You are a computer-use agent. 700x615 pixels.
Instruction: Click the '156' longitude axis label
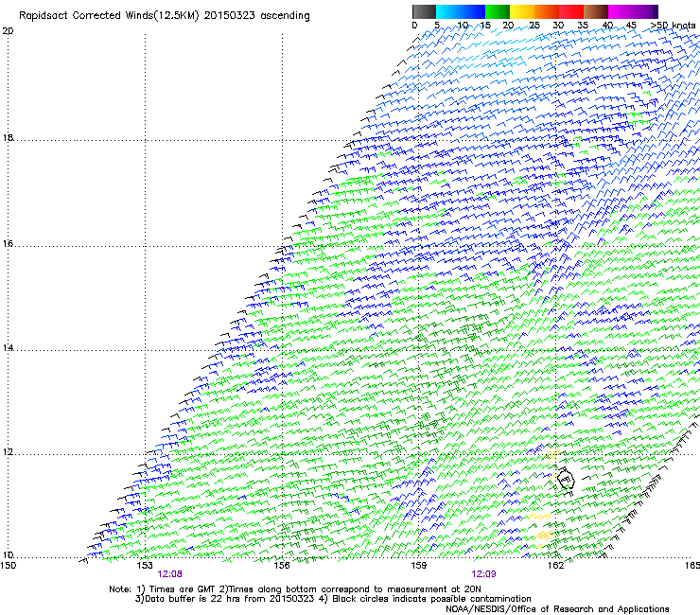(282, 566)
